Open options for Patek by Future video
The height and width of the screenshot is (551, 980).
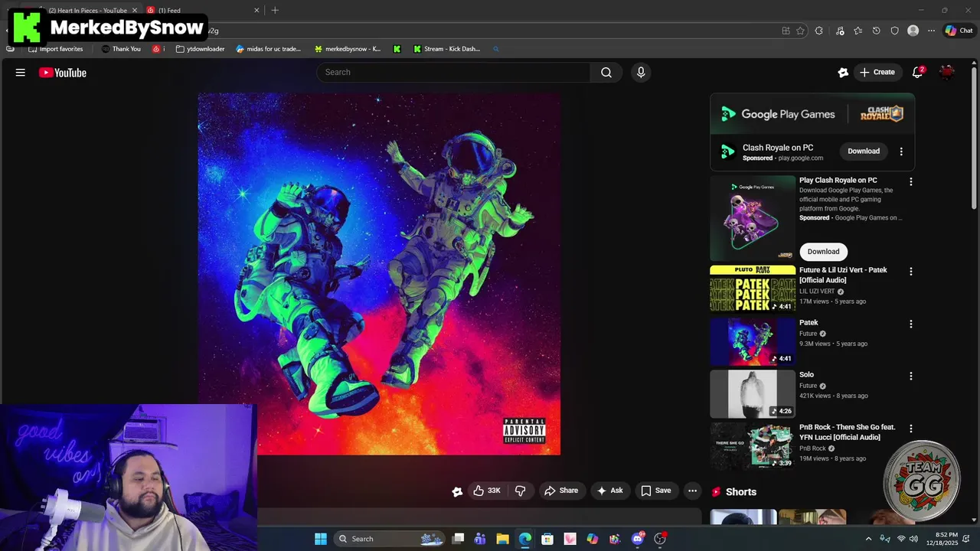910,324
